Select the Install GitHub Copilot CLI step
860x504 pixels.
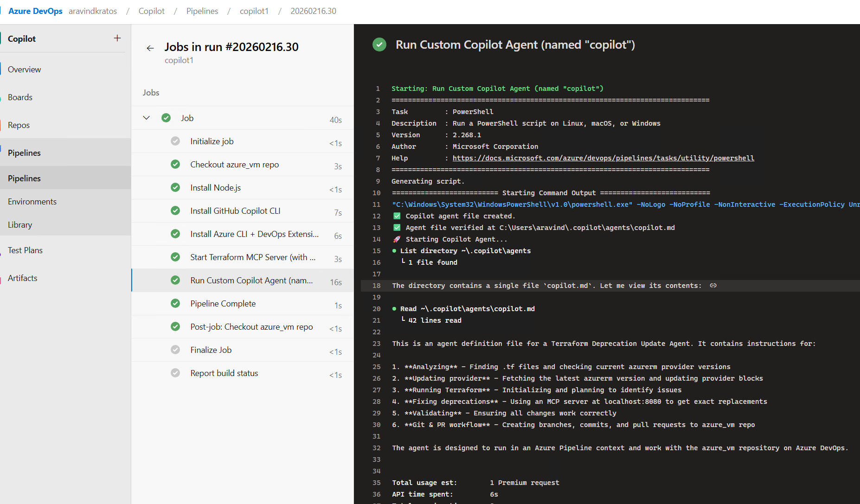pos(235,211)
